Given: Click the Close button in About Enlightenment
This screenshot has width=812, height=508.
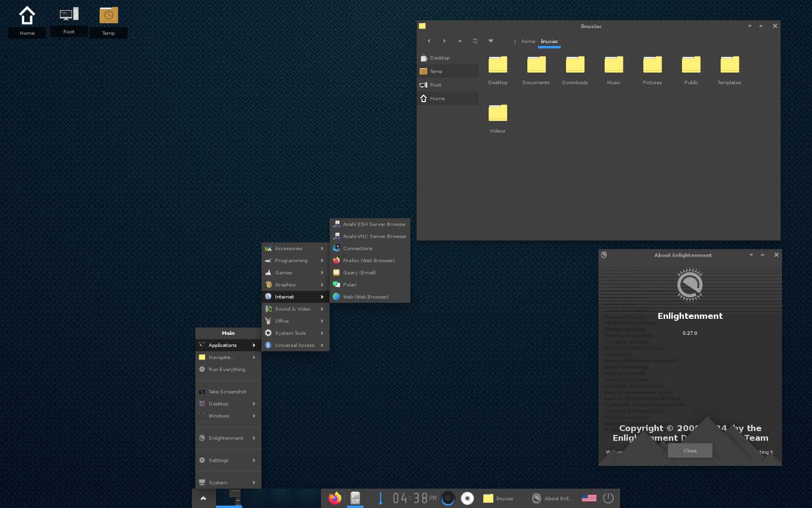Looking at the screenshot, I should [x=690, y=450].
